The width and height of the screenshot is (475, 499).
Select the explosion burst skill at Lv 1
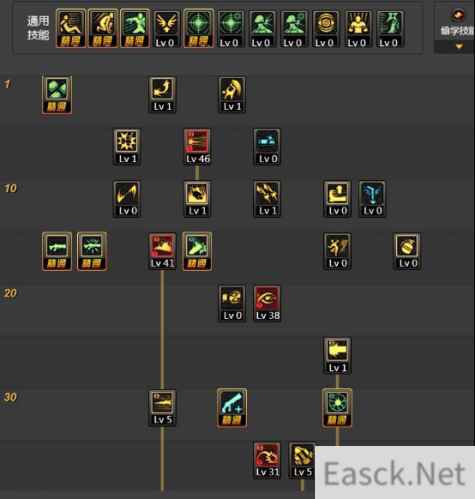(x=127, y=147)
